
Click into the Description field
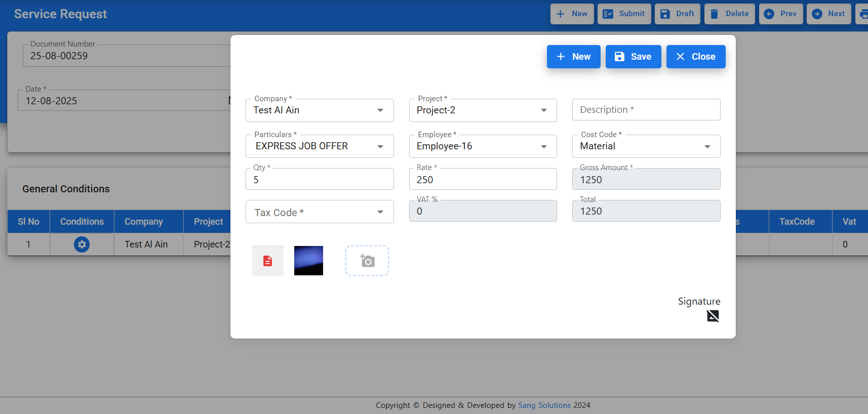(x=646, y=110)
